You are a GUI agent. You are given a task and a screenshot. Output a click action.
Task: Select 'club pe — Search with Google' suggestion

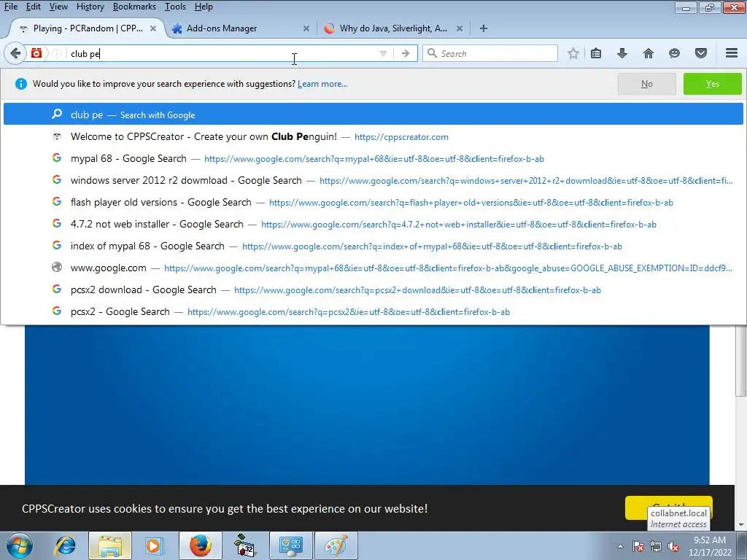373,114
